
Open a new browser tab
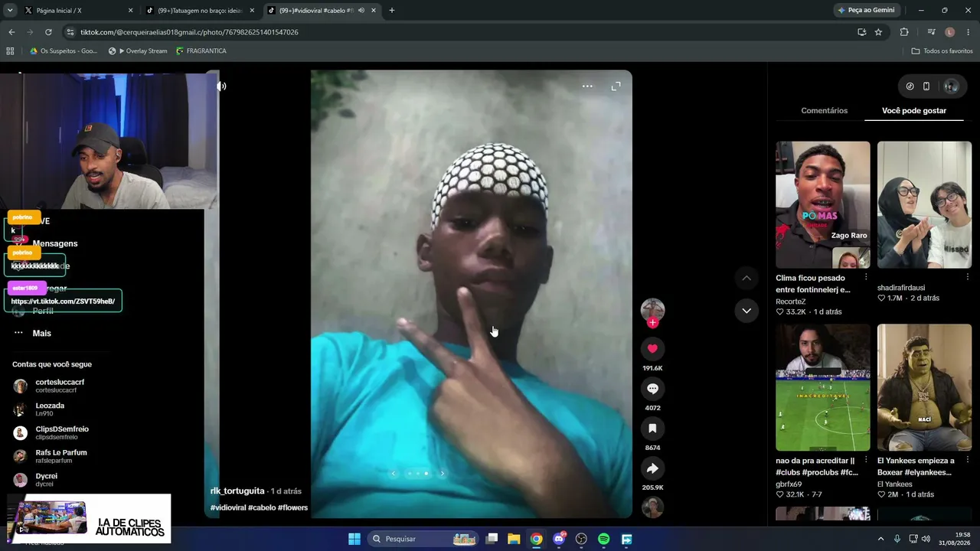point(392,11)
